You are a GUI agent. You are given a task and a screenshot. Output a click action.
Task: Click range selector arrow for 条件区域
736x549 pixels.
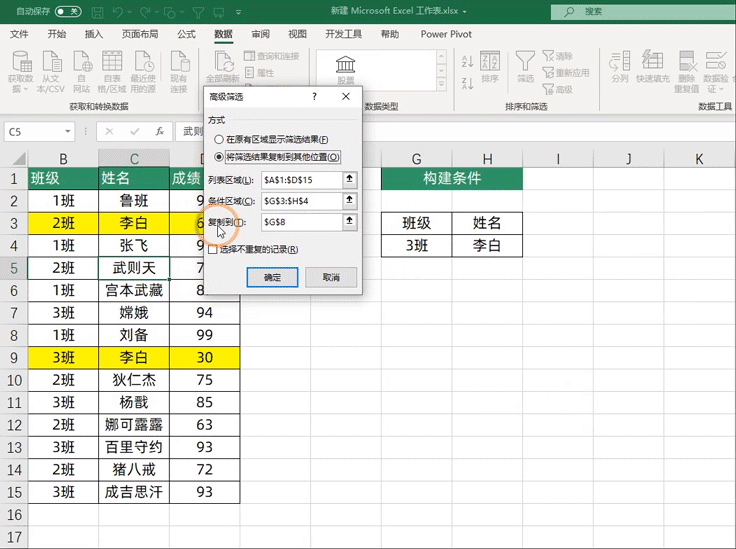click(350, 200)
